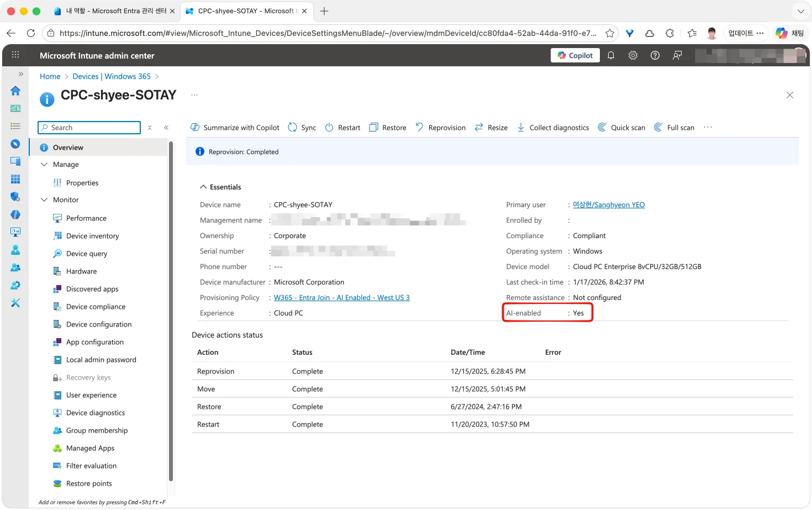Screen dimensions: 812x510
Task: Collapse the Manage menu group
Action: 45,165
